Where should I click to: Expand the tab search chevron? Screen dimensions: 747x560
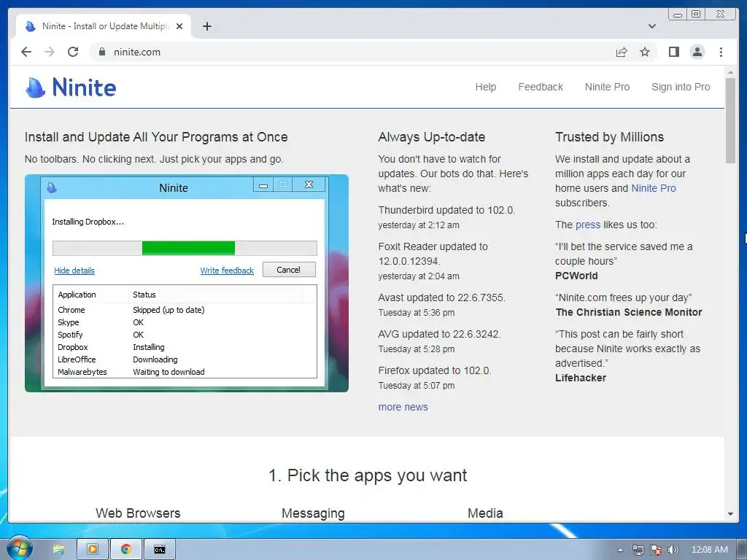click(652, 26)
